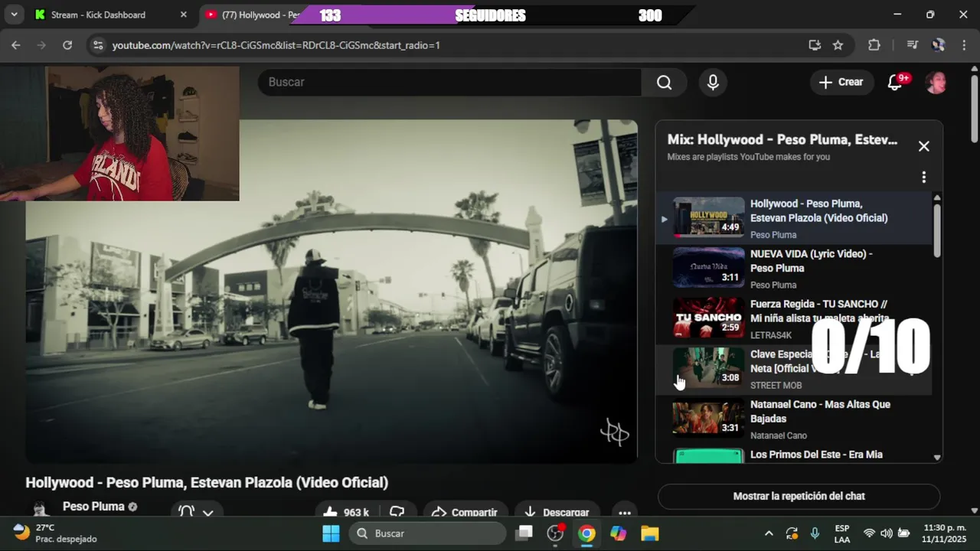This screenshot has height=551, width=980.
Task: Open the clock showing 11:30 p. m.
Action: point(944,533)
